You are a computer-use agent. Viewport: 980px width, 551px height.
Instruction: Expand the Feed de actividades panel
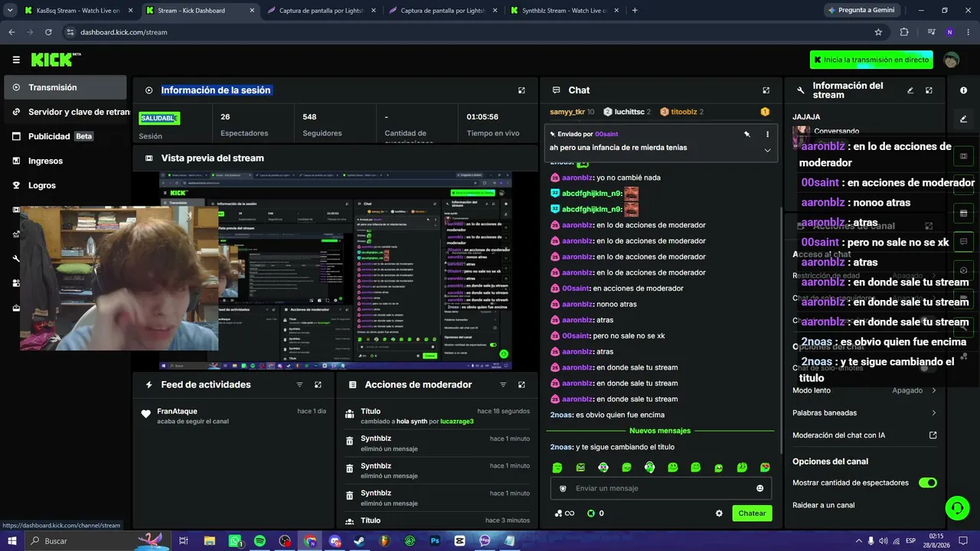point(318,385)
